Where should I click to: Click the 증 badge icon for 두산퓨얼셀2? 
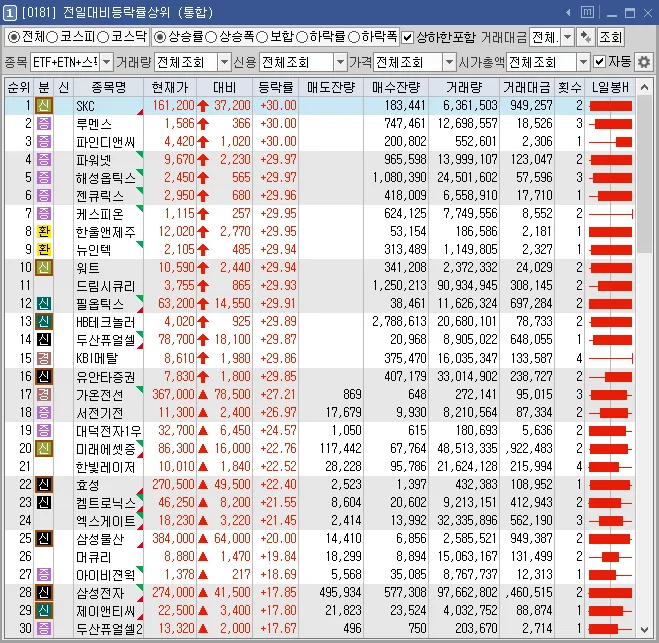coord(44,629)
